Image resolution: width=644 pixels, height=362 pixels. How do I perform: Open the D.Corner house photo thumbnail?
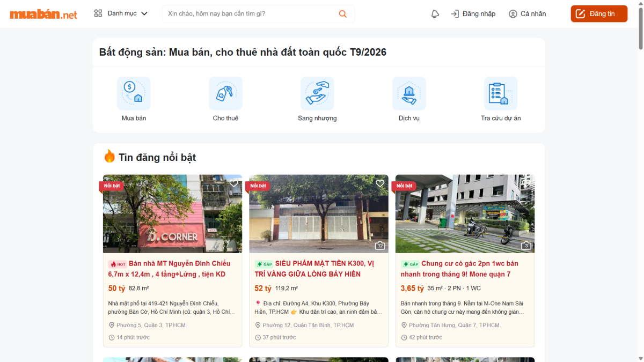coord(172,214)
